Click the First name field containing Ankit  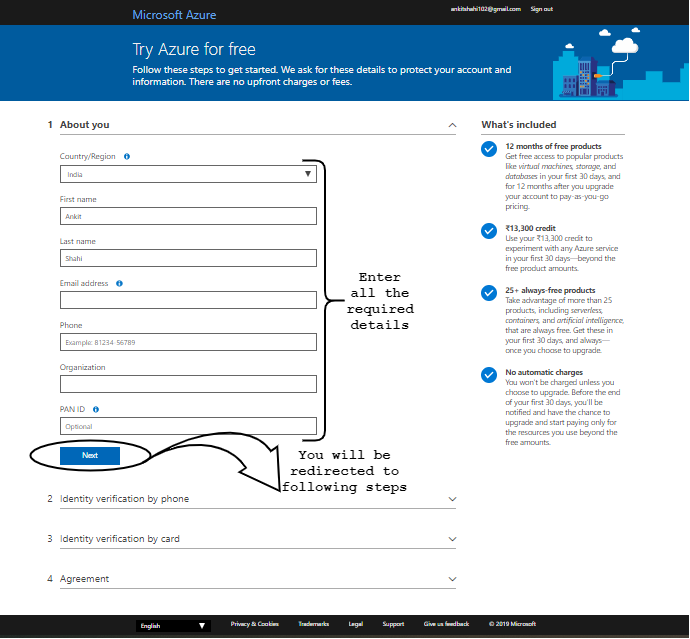coord(188,216)
